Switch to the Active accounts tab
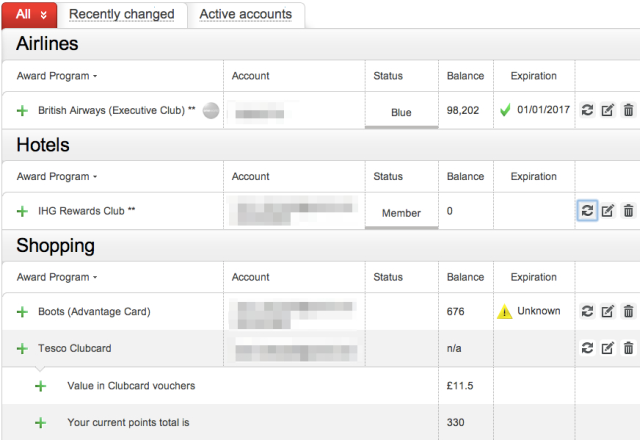The width and height of the screenshot is (640, 440). click(246, 14)
